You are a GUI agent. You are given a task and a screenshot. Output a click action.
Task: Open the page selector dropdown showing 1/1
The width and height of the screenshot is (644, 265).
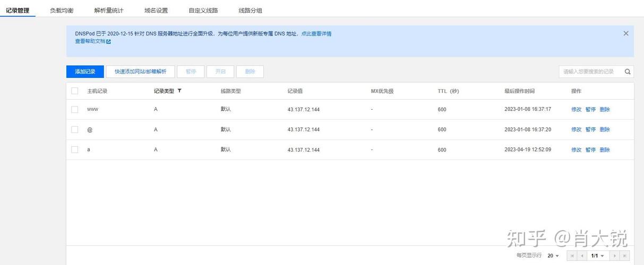[598, 255]
